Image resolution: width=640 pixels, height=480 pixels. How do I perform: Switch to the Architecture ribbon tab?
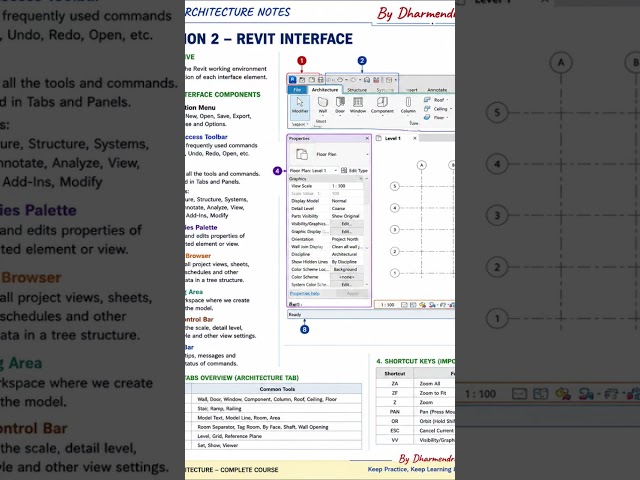[325, 90]
